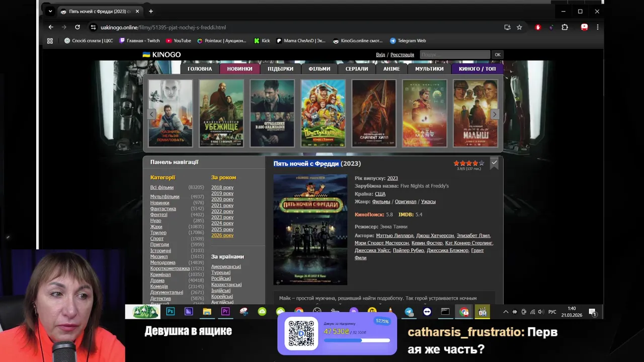The height and width of the screenshot is (362, 644).
Task: Rate the movie using the star rating
Action: coord(469,163)
